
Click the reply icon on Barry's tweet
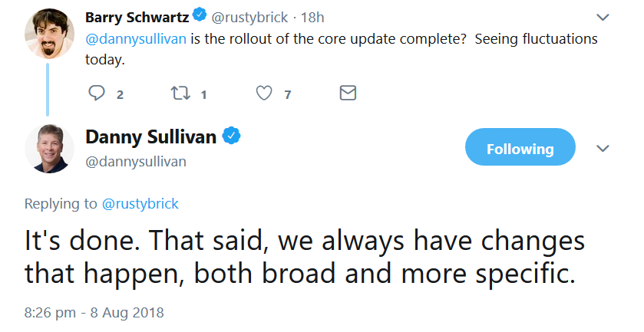(97, 94)
